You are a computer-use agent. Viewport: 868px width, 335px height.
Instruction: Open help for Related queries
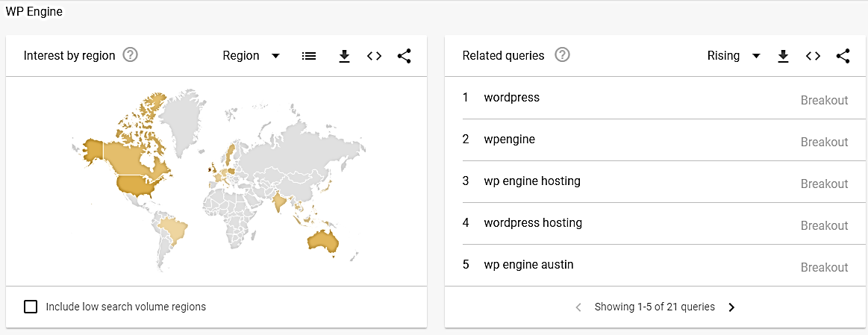[562, 55]
